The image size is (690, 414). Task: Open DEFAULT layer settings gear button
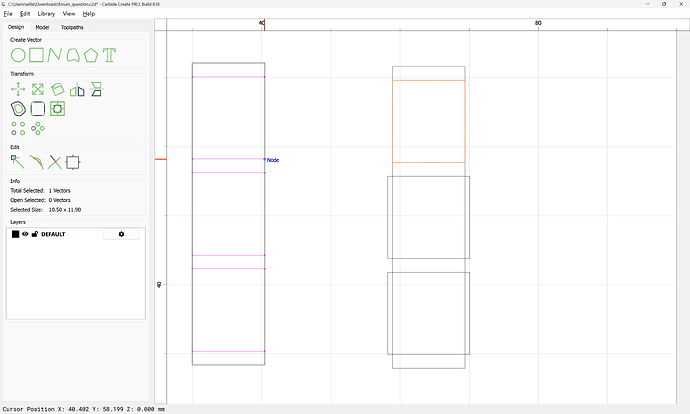tap(121, 234)
